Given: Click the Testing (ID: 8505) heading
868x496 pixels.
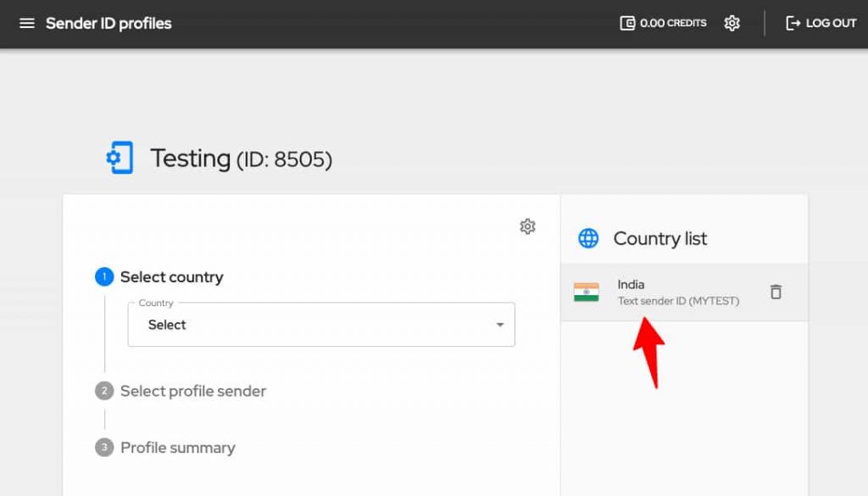Looking at the screenshot, I should point(241,159).
